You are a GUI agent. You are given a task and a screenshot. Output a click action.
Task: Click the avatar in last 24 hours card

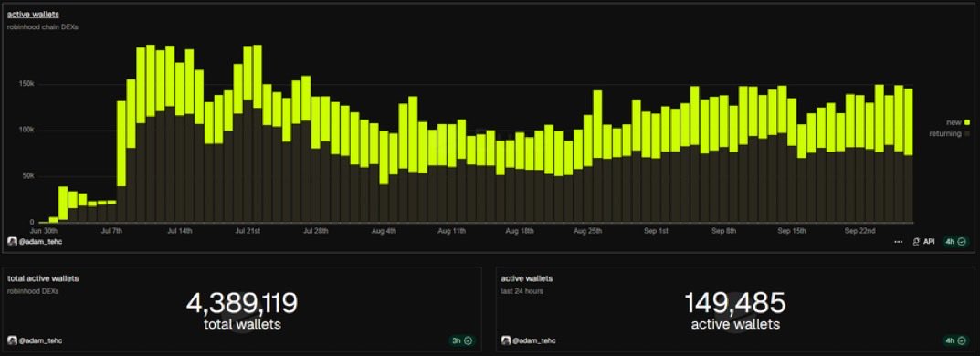click(505, 341)
